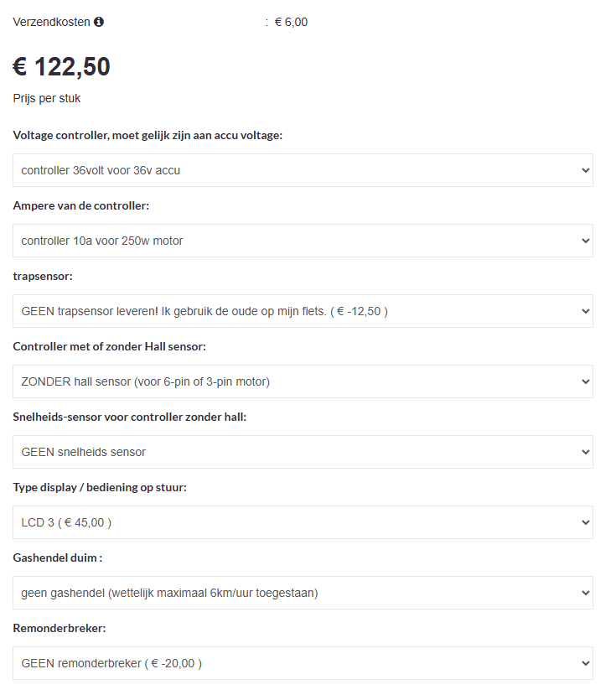This screenshot has width=616, height=695.
Task: Click the chevron arrow on the 36volt controller select
Action: click(x=585, y=170)
